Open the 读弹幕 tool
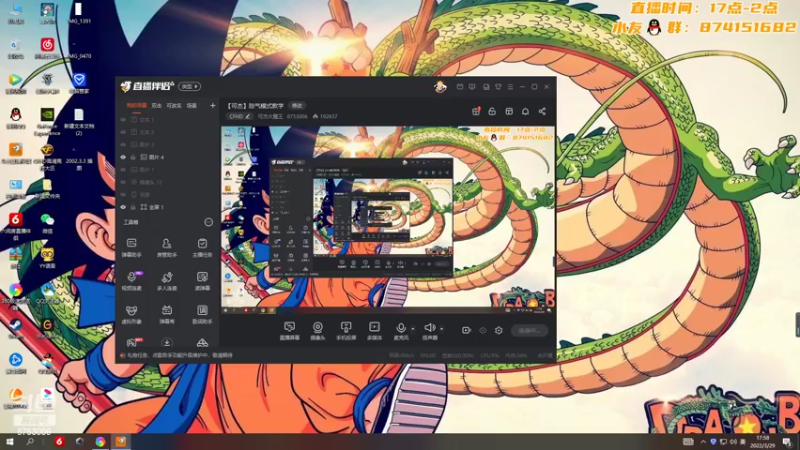 pos(202,281)
